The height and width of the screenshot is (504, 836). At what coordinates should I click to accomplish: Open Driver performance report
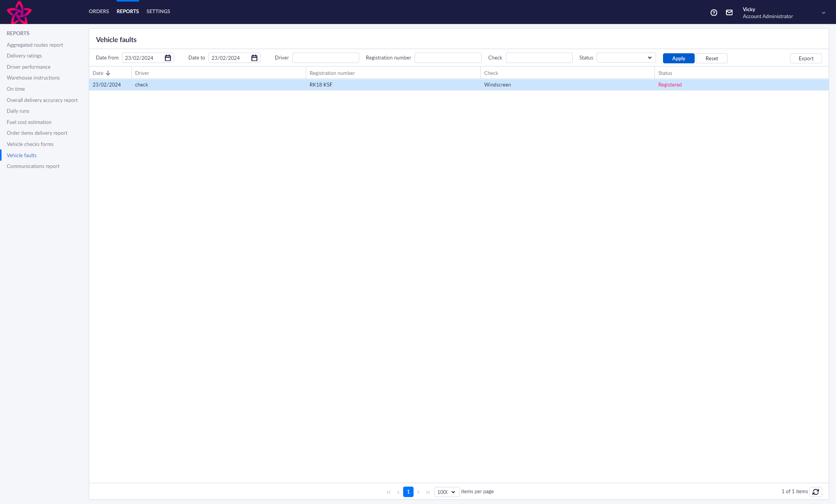coord(29,67)
